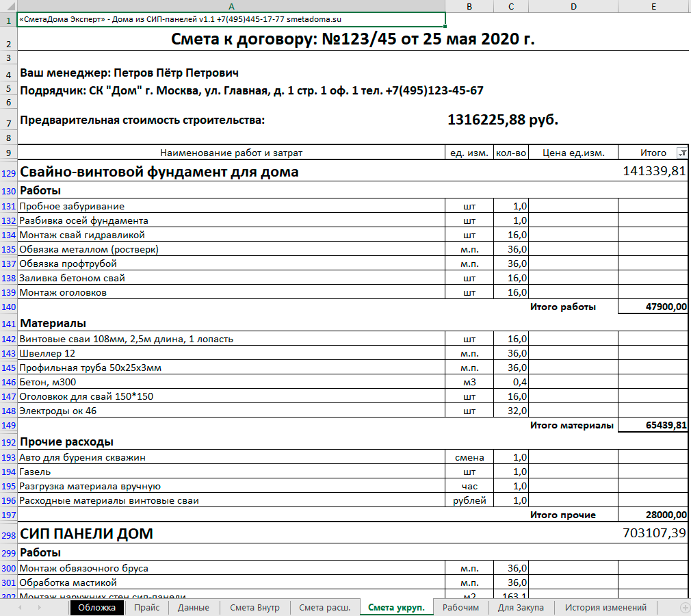
Task: Select the unit 'смена' cell
Action: pos(469,458)
